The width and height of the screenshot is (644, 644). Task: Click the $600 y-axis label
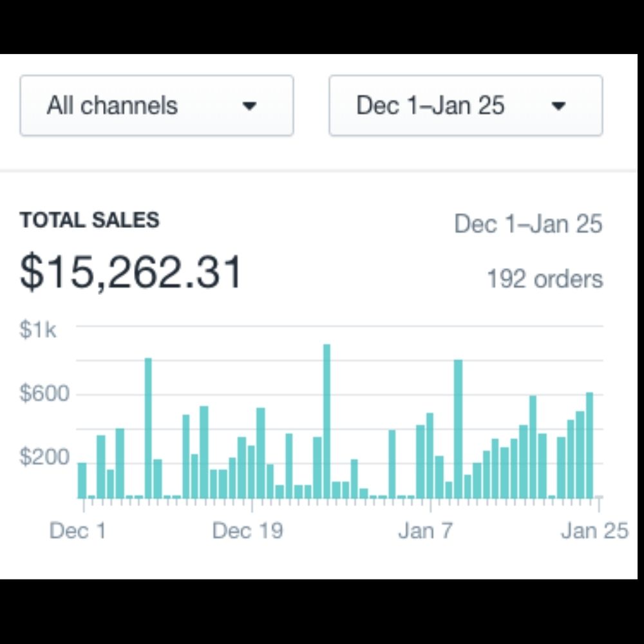[44, 393]
